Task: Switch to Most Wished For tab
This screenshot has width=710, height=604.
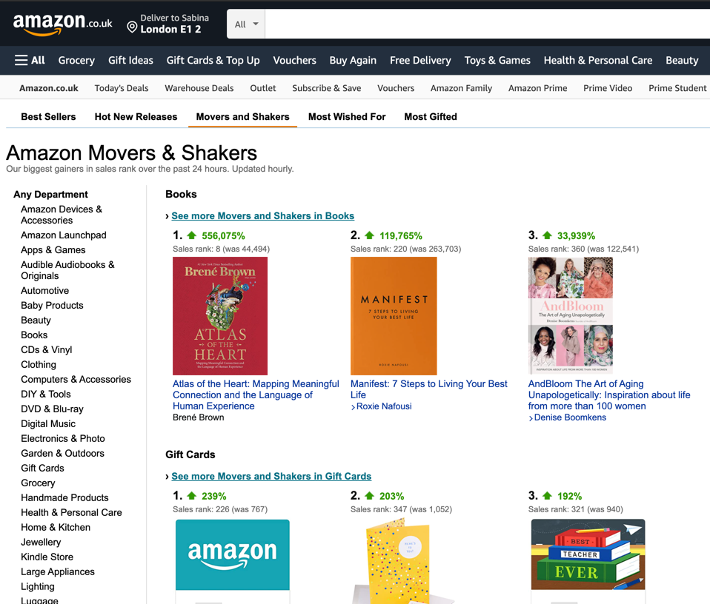Action: [x=347, y=117]
